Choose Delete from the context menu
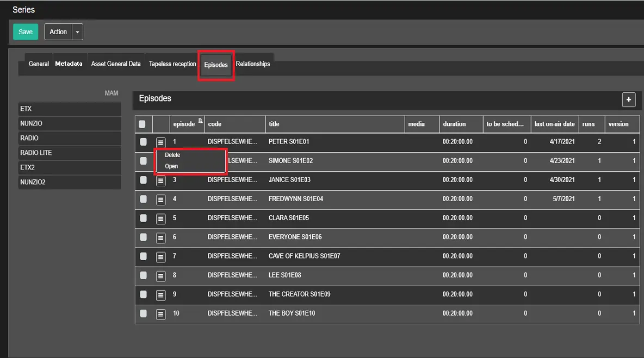644x358 pixels. point(172,155)
